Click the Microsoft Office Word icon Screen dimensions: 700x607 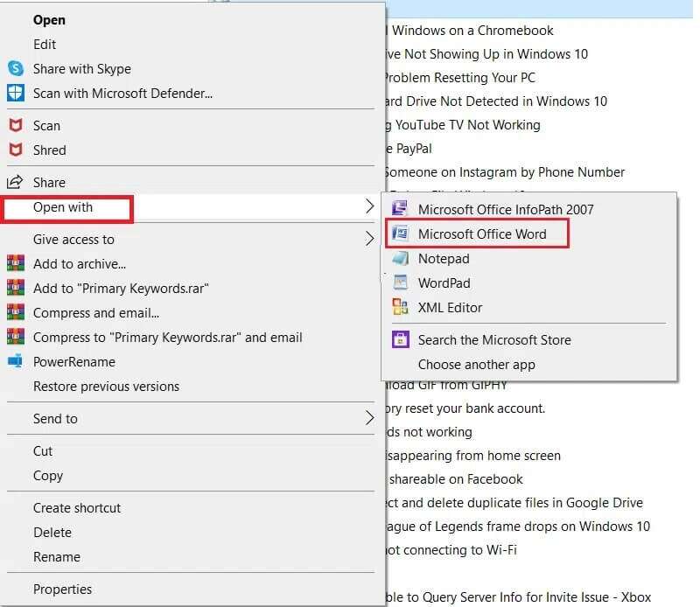[x=400, y=233]
